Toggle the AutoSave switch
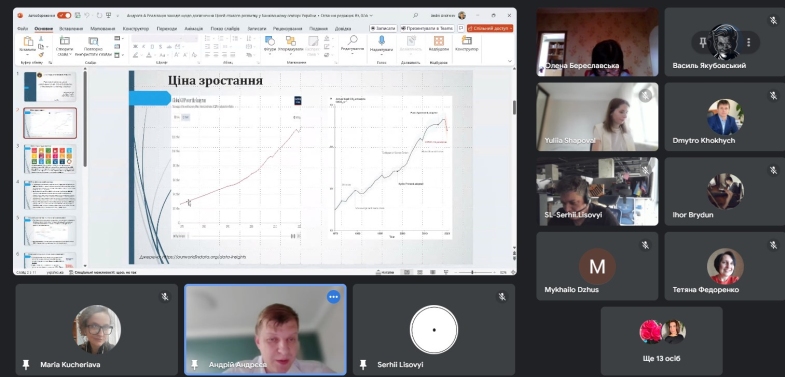Image resolution: width=785 pixels, height=377 pixels. click(64, 16)
